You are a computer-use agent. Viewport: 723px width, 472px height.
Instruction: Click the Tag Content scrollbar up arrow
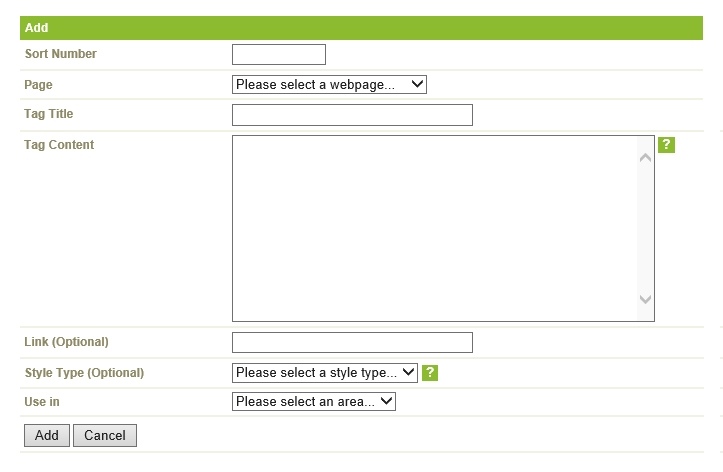point(646,158)
